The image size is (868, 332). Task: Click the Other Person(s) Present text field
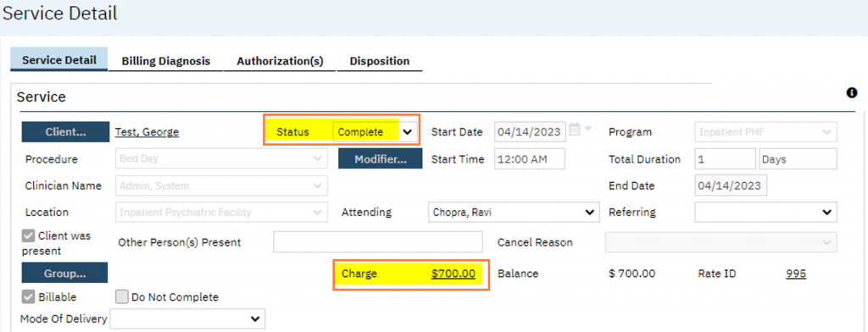(378, 242)
